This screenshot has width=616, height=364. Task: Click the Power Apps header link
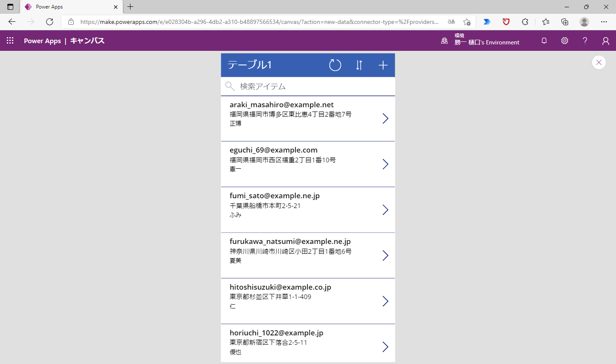coord(42,41)
